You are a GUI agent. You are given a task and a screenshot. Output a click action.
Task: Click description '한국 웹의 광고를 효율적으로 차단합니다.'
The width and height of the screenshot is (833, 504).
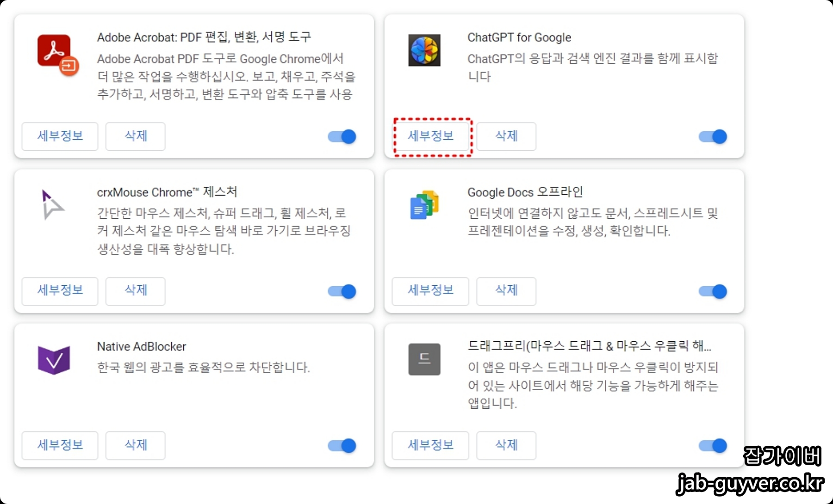point(204,368)
